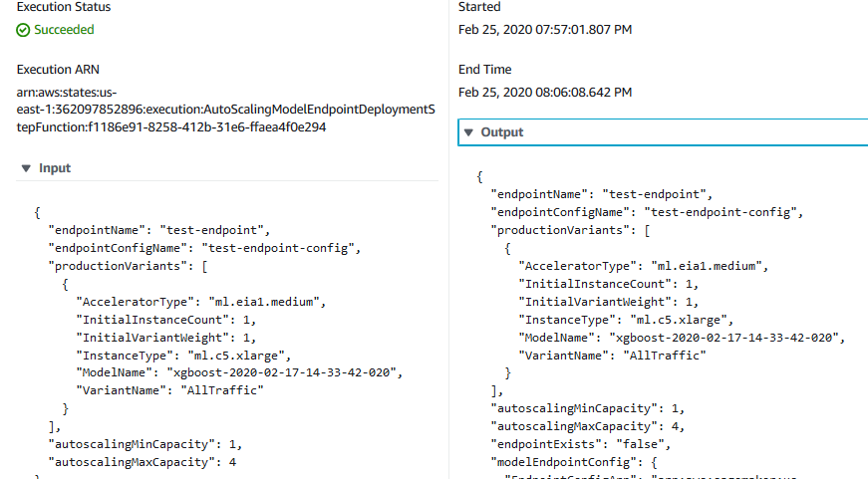
Task: Click the output "endpointExists": "false" line
Action: point(581,444)
